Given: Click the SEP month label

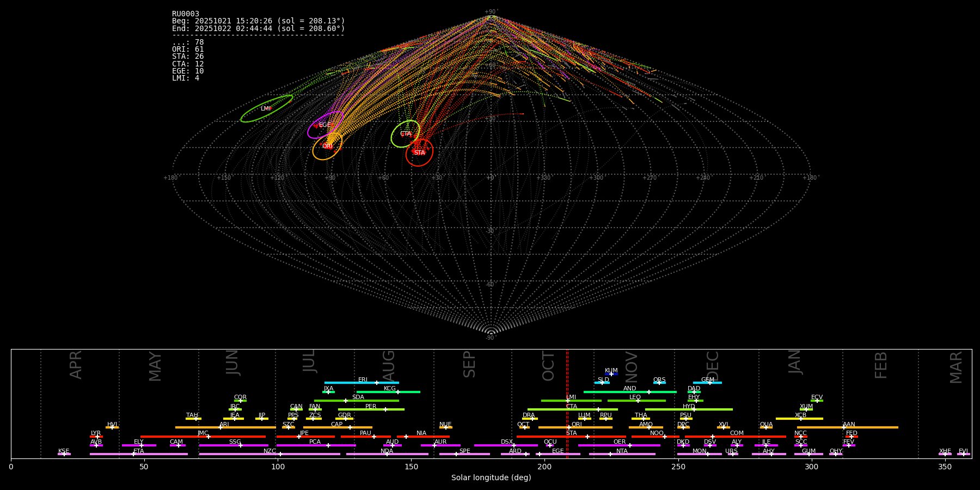Looking at the screenshot, I should (x=469, y=364).
